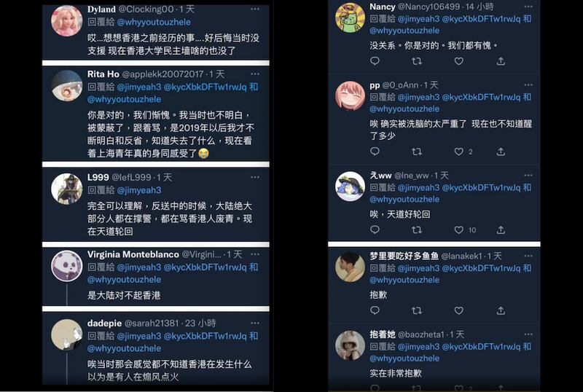Viewport: 583px width, 392px height.
Task: Open @kycXbkDFTw1rwJq mention in Virginia Monteblanco's reply
Action: (205, 267)
